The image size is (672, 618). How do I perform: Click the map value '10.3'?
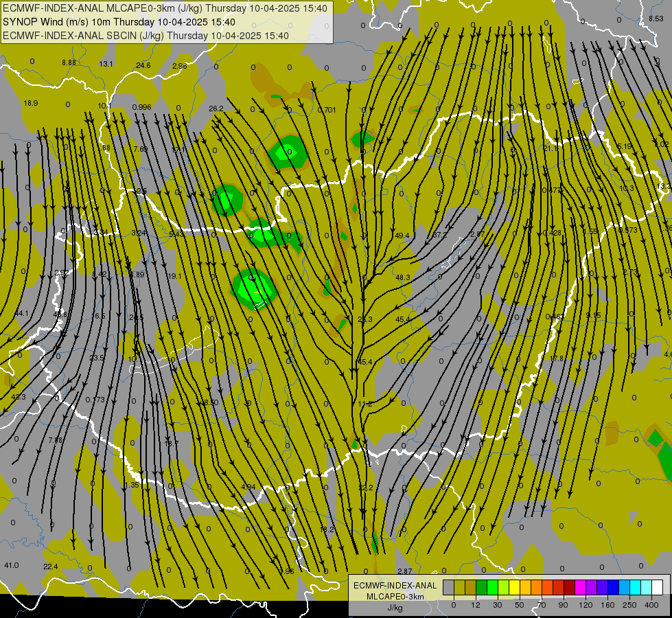click(627, 188)
